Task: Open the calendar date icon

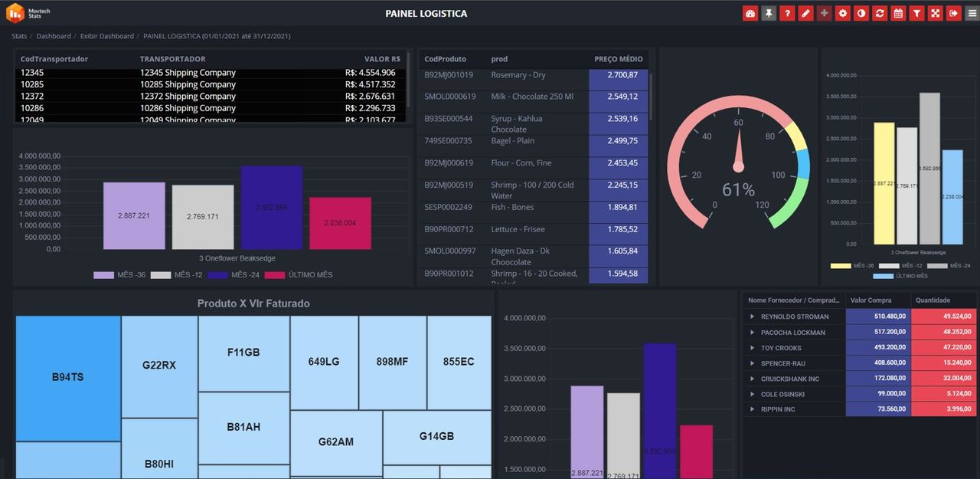Action: click(897, 13)
